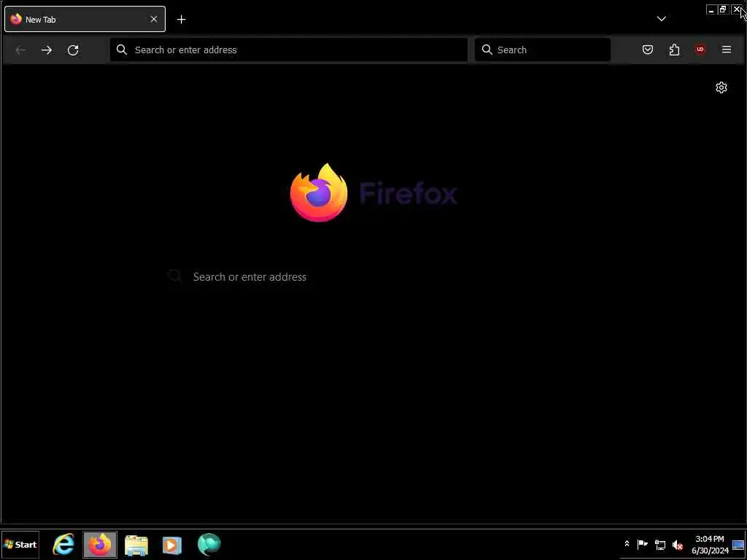Click the magnifier in the Search box

click(x=487, y=50)
